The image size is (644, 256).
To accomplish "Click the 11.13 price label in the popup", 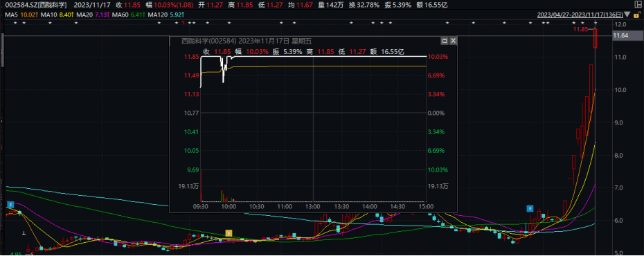I will [191, 94].
